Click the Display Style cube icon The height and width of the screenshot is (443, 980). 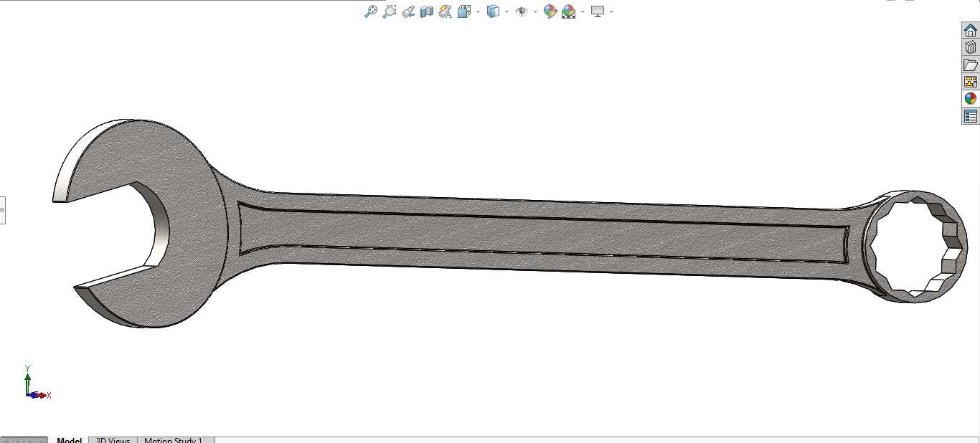(x=493, y=11)
